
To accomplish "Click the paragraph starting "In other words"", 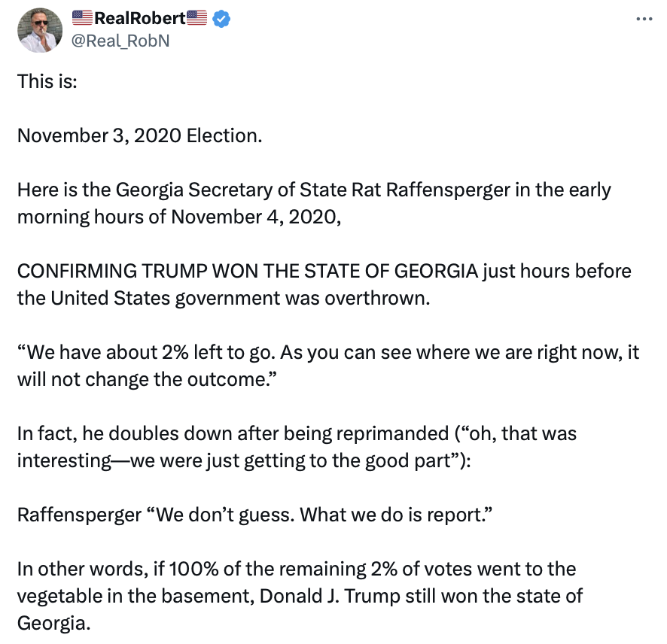I will point(297,569).
